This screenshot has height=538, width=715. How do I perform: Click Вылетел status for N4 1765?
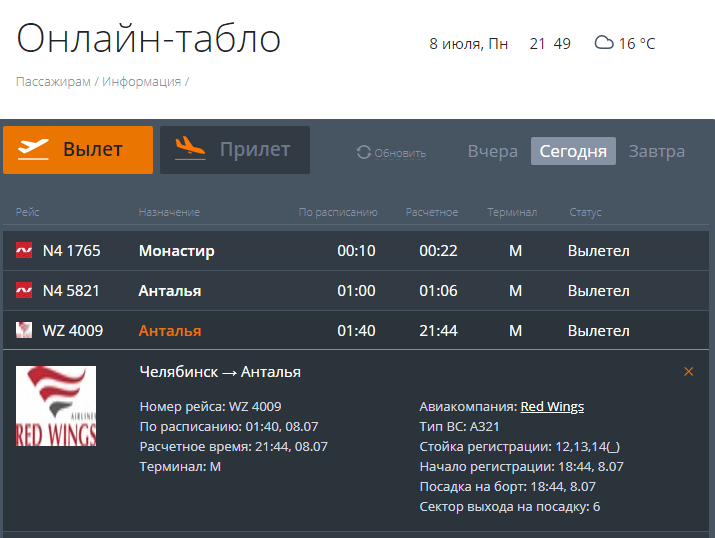[599, 251]
